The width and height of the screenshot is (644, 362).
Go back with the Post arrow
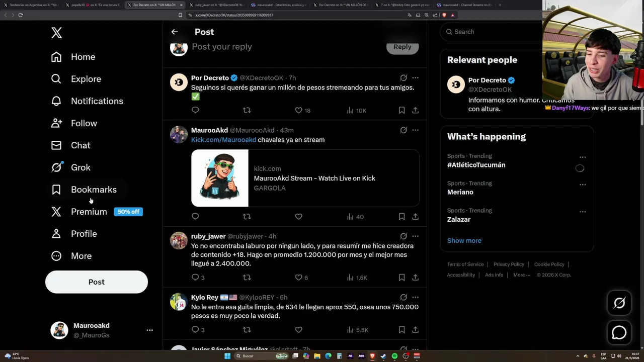tap(175, 32)
